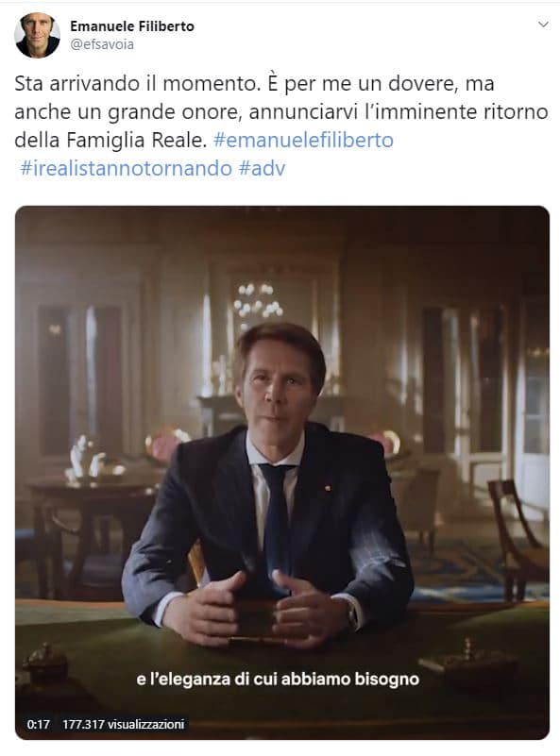Open the #irealistannotornando hashtag

[x=127, y=168]
